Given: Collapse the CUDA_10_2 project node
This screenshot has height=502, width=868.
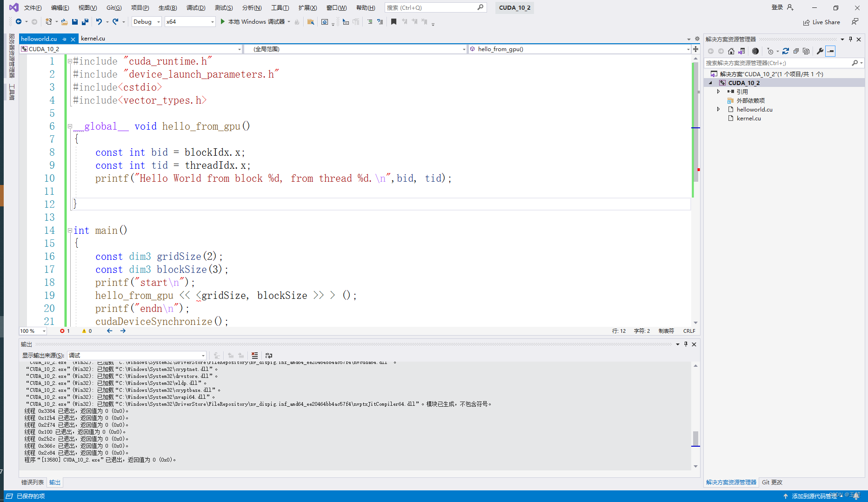Looking at the screenshot, I should pyautogui.click(x=710, y=82).
